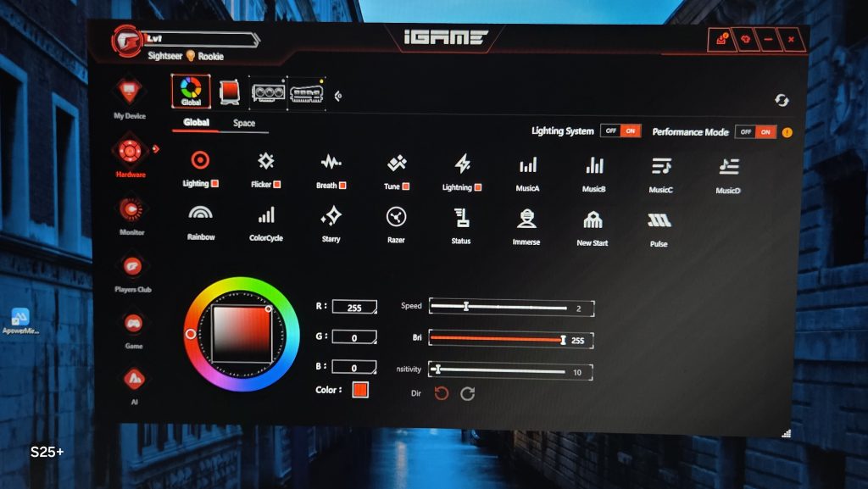
Task: Set direction to counterclockwise
Action: click(441, 393)
